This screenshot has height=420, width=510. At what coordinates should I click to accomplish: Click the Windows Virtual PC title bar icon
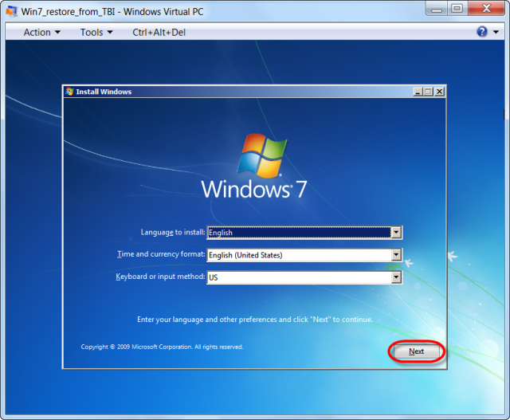[12, 11]
